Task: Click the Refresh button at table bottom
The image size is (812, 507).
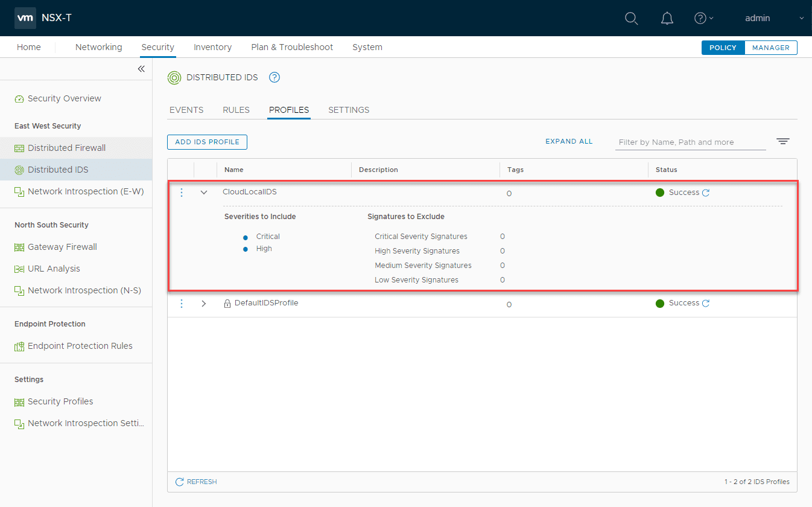Action: coord(196,482)
